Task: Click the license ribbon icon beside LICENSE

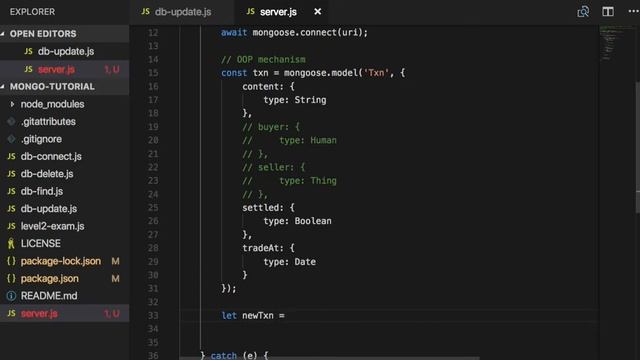Action: point(11,244)
